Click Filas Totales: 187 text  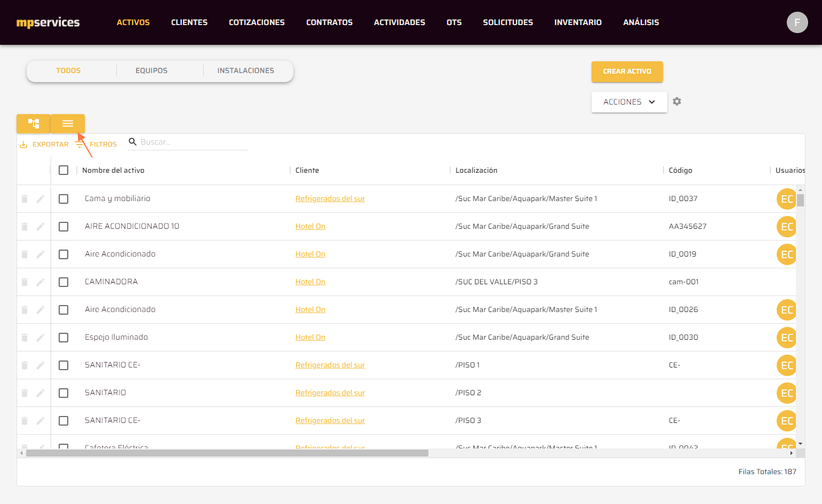tap(767, 472)
